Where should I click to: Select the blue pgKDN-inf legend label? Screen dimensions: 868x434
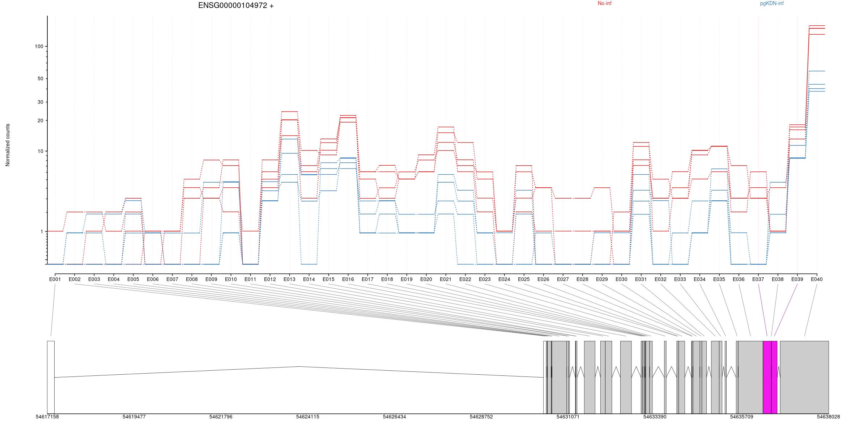pos(771,3)
